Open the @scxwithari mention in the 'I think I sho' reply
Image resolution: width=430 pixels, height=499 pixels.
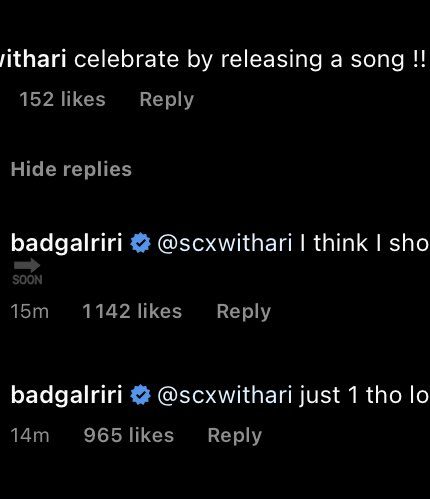coord(225,243)
